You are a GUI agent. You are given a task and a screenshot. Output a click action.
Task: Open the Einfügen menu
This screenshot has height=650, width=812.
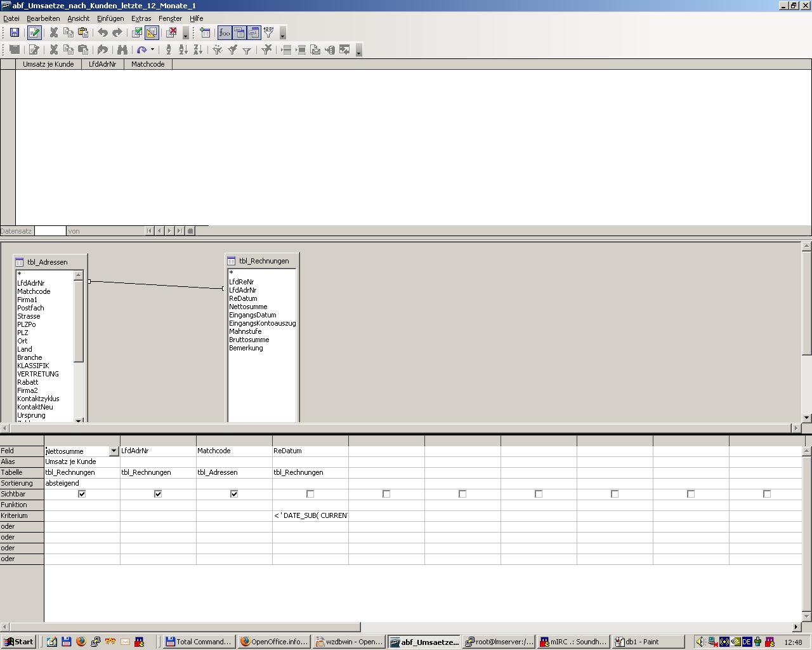coord(110,18)
